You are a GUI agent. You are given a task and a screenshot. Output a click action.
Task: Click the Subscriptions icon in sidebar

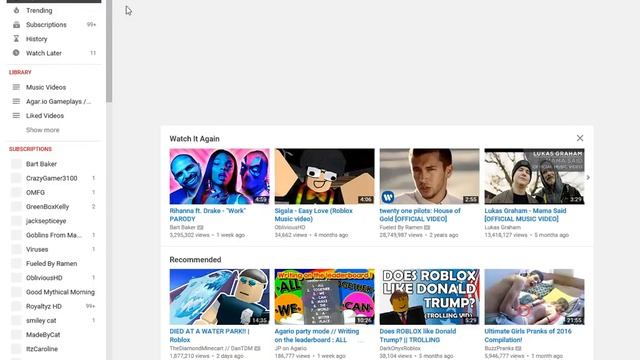click(16, 24)
